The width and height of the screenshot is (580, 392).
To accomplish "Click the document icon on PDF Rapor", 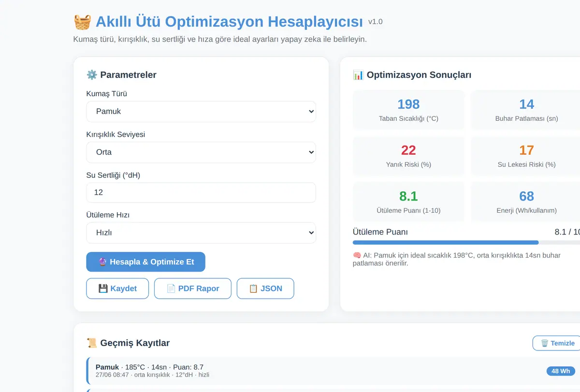I will coord(171,289).
